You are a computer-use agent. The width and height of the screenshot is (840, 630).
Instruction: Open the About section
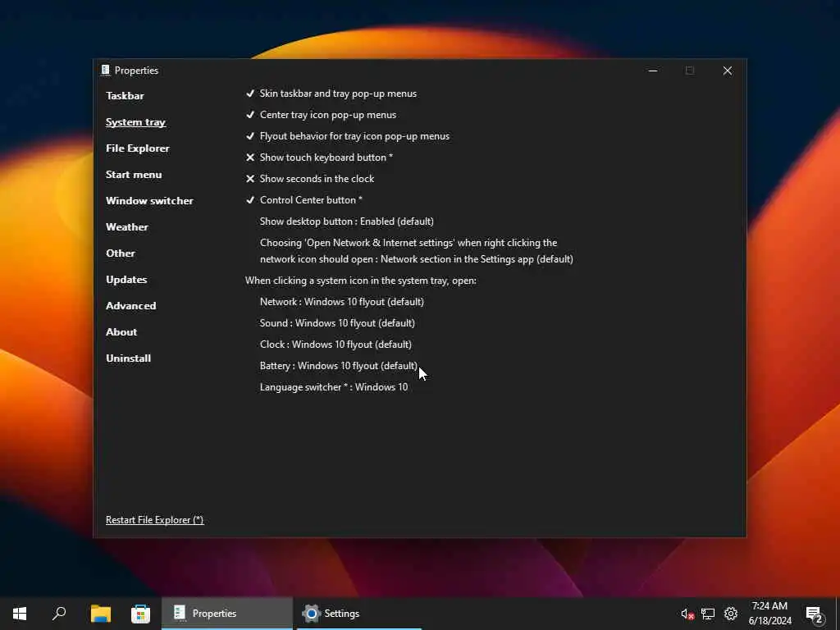pos(121,332)
